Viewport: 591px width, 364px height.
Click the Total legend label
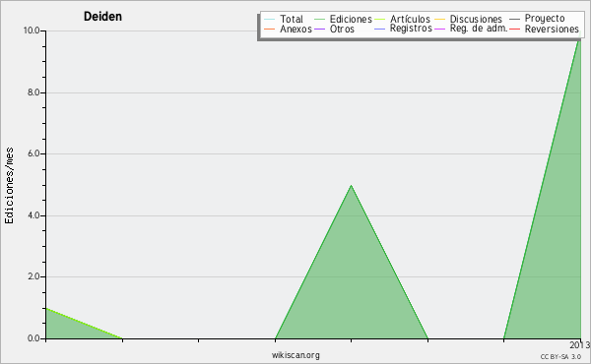pyautogui.click(x=292, y=19)
